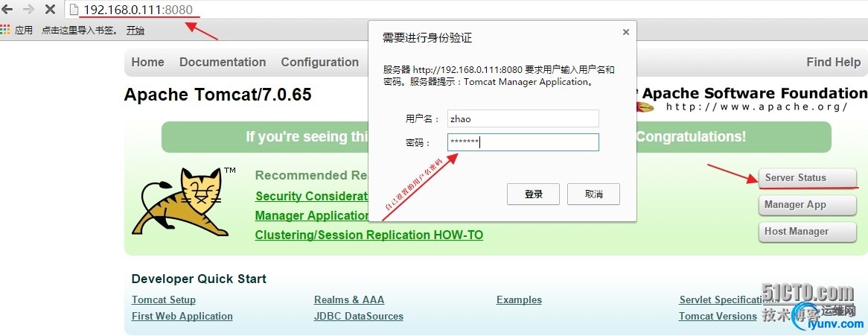The width and height of the screenshot is (868, 336).
Task: Open the Examples link
Action: click(519, 300)
